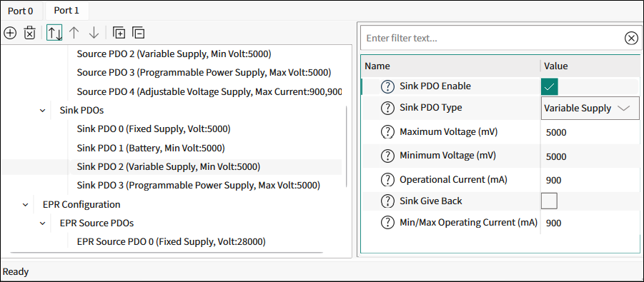
Task: Click the delete item trash icon
Action: pyautogui.click(x=29, y=33)
